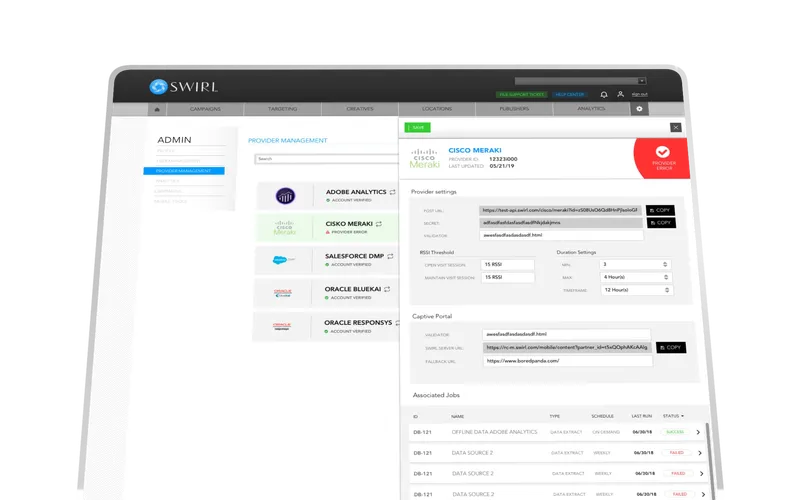The image size is (800, 500).
Task: Open the Targeting tab
Action: (x=283, y=109)
